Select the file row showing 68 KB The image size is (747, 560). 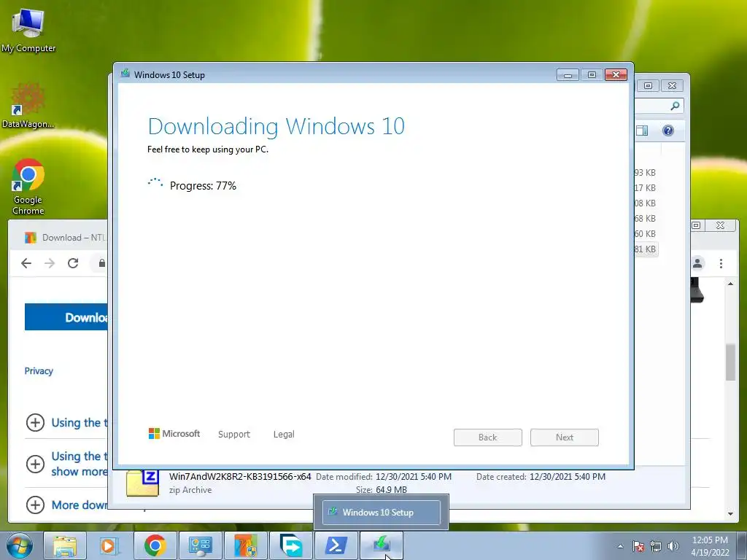pos(645,218)
